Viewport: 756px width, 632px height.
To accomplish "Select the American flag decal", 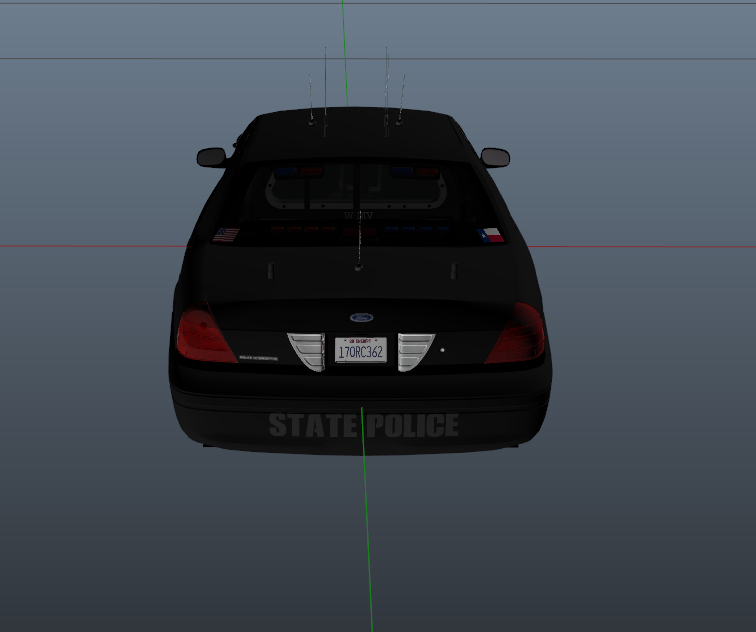I will point(227,236).
